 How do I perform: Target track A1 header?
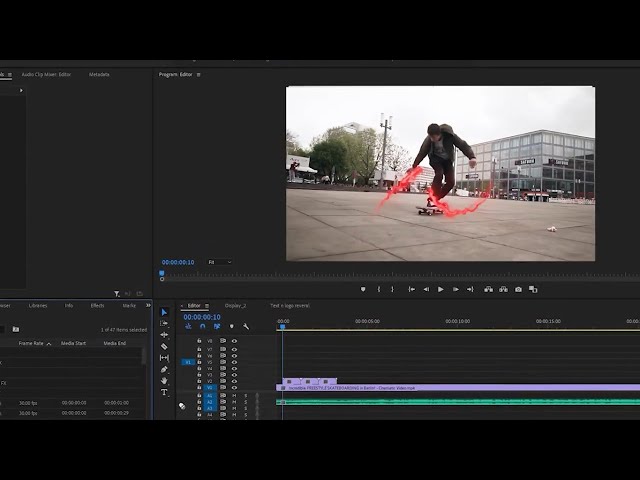pyautogui.click(x=210, y=396)
